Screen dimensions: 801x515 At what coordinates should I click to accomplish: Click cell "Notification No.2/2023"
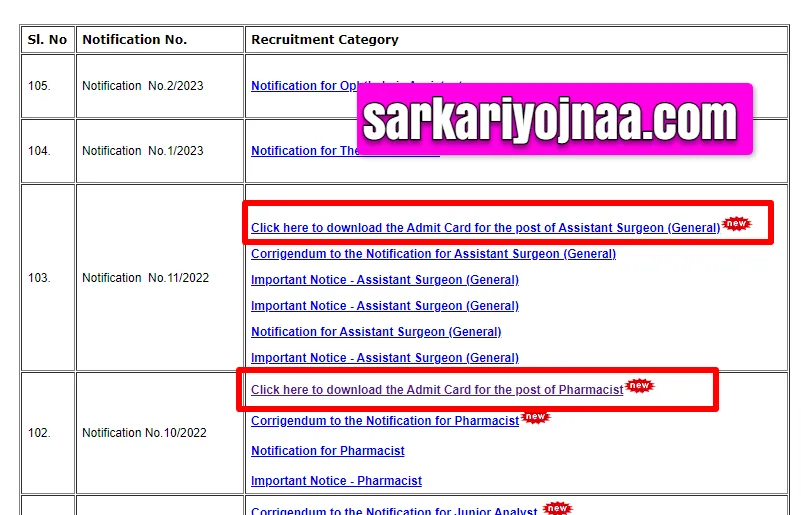159,86
